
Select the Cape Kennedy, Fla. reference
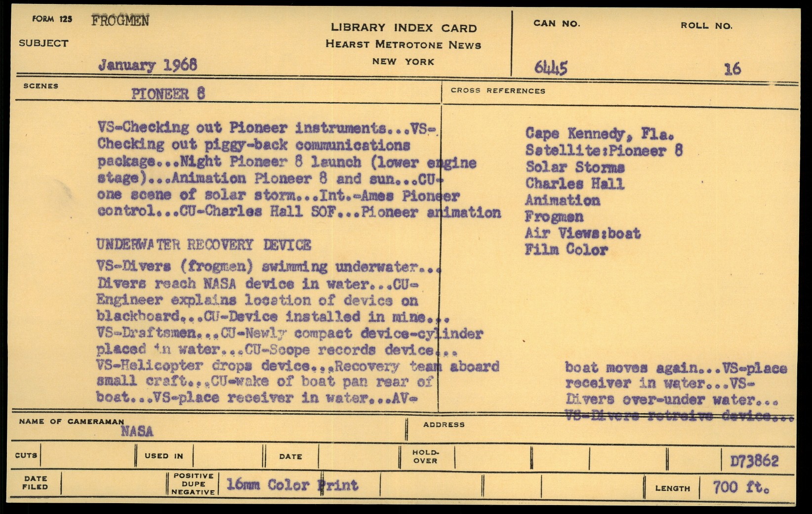599,133
